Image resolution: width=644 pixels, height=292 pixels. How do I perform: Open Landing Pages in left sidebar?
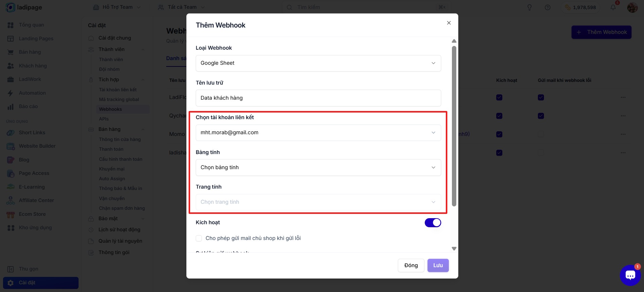pyautogui.click(x=36, y=39)
